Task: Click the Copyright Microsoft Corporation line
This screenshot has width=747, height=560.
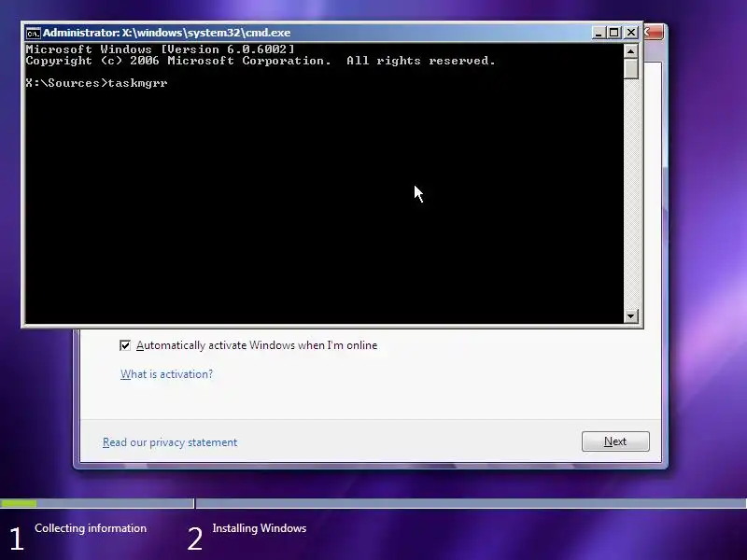Action: tap(261, 61)
